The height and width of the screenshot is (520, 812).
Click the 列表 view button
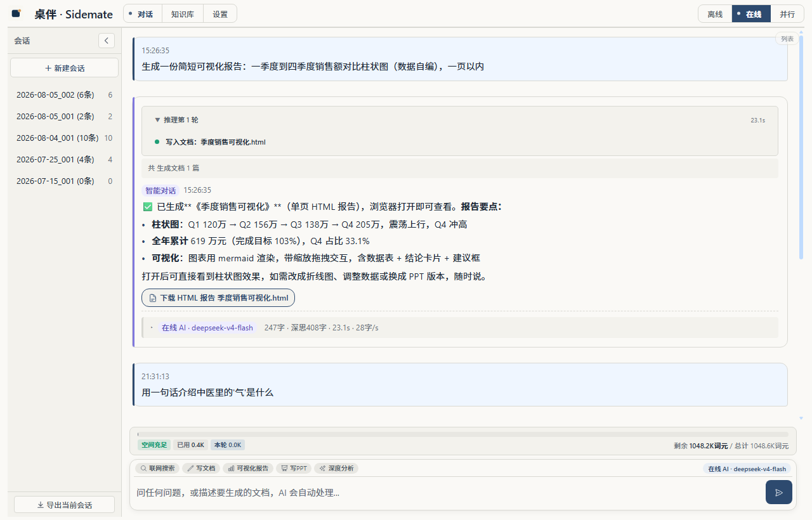coord(787,39)
